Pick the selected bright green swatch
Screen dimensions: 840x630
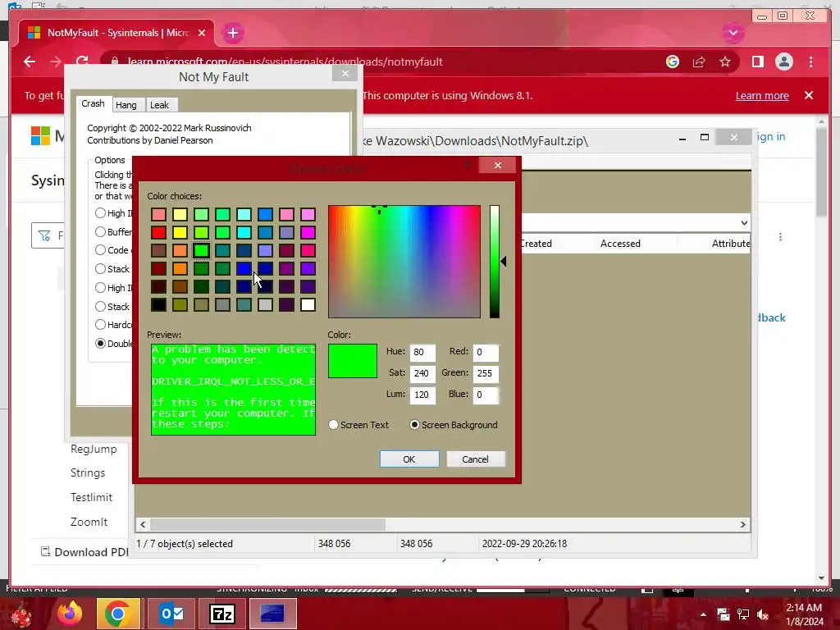pos(202,250)
